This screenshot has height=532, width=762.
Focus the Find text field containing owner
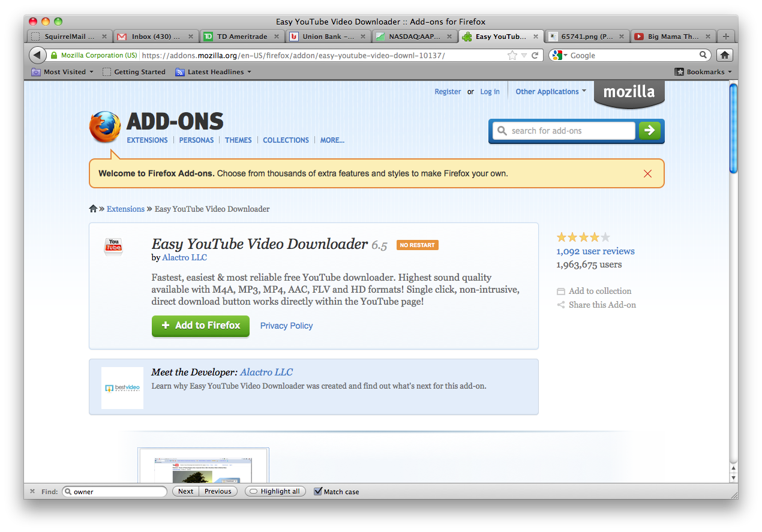pyautogui.click(x=115, y=491)
